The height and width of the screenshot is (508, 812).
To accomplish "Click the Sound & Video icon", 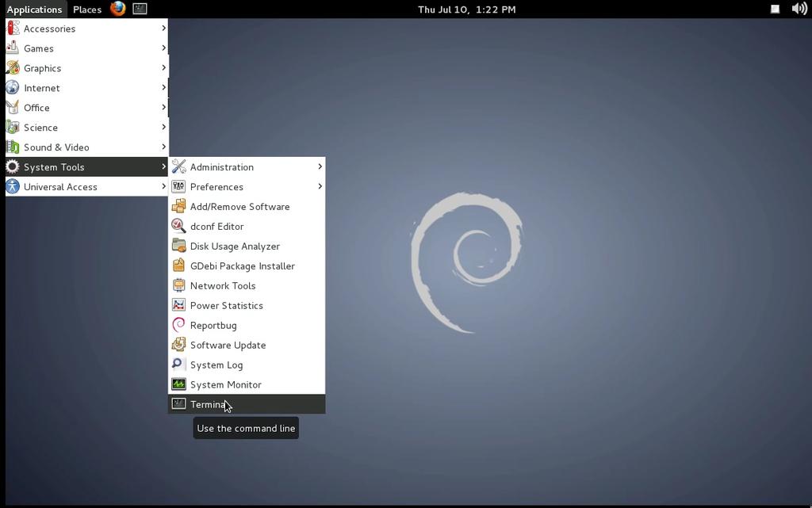I will [13, 147].
